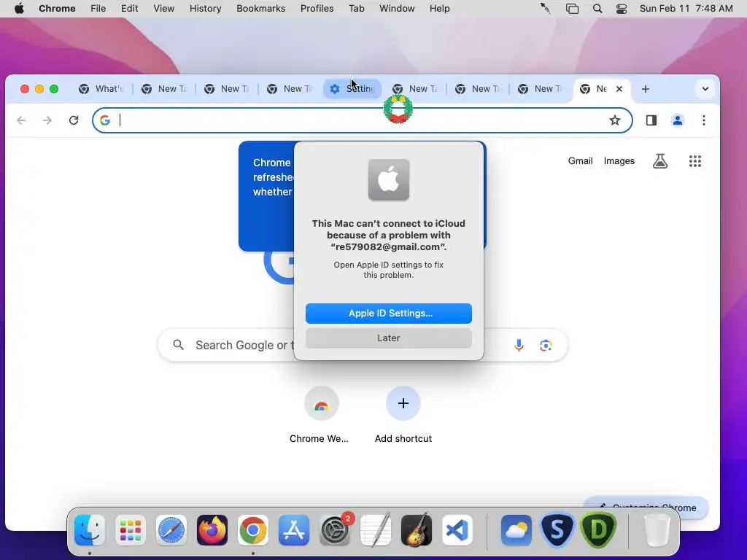Open System Preferences from the Dock
The image size is (747, 560).
click(335, 530)
